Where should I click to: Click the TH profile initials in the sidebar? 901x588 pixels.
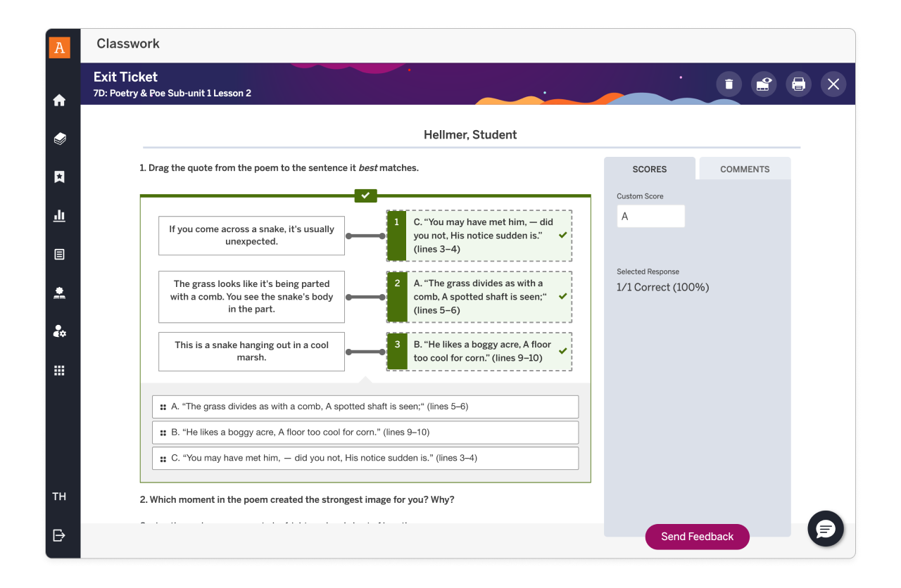click(x=59, y=496)
